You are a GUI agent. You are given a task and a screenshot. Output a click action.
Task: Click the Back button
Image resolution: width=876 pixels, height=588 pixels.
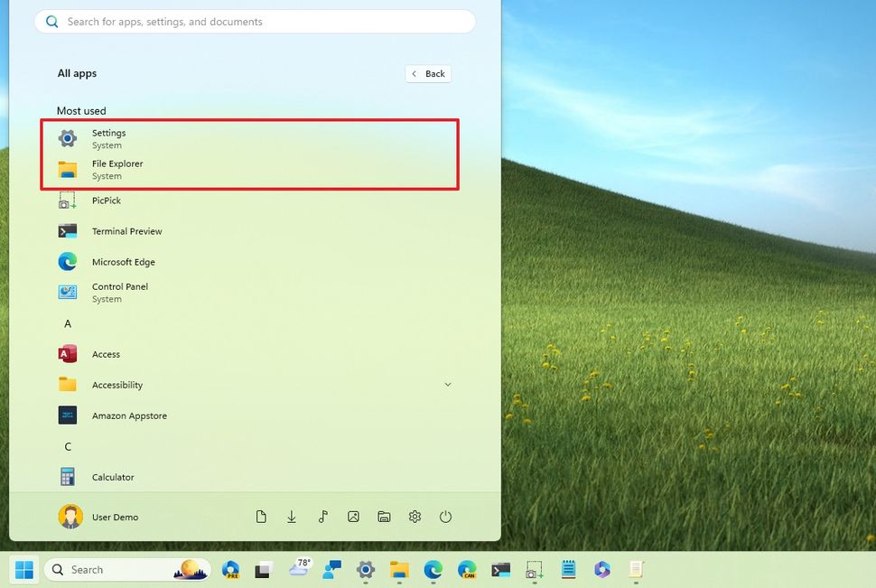[x=428, y=73]
